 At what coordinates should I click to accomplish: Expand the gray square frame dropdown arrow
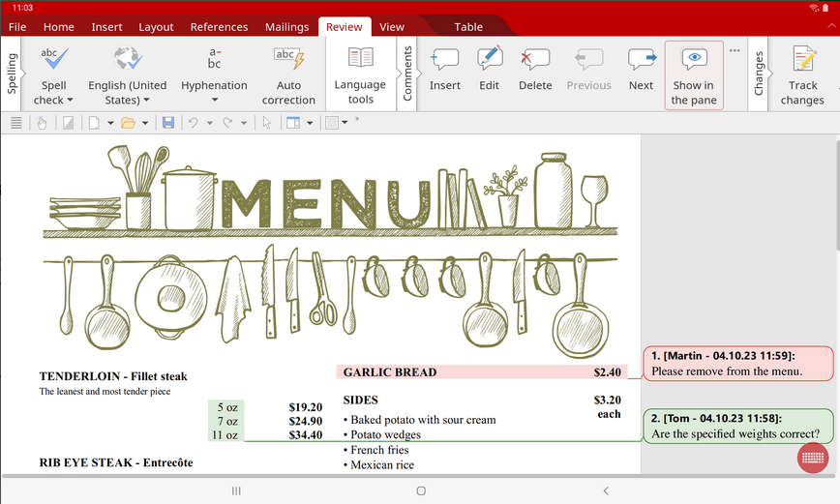point(345,123)
